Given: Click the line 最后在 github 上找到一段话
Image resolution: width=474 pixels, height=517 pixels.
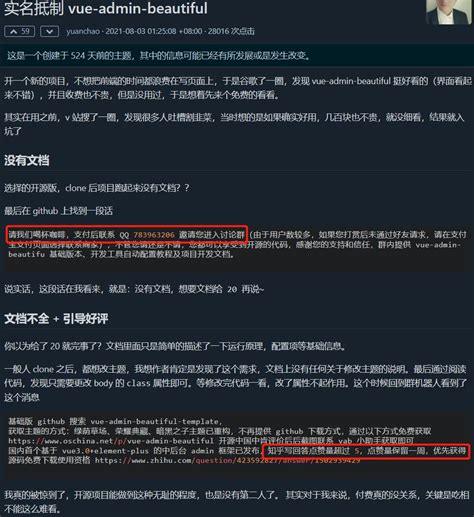Looking at the screenshot, I should (x=59, y=211).
